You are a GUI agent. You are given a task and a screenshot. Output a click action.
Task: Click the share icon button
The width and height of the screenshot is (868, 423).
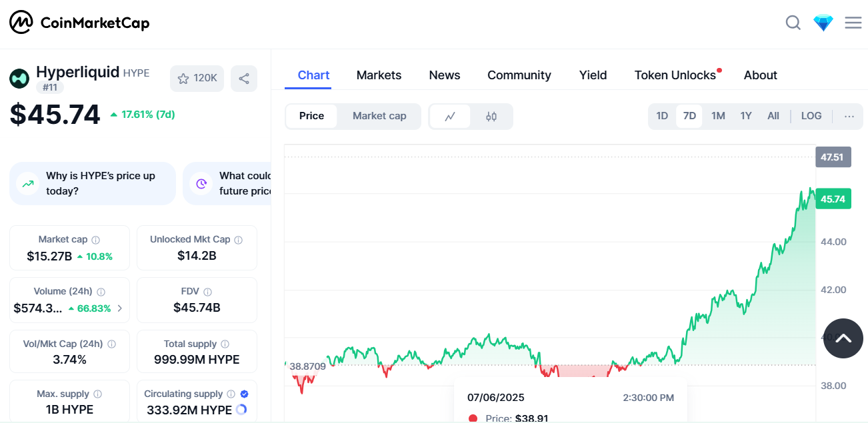click(244, 79)
